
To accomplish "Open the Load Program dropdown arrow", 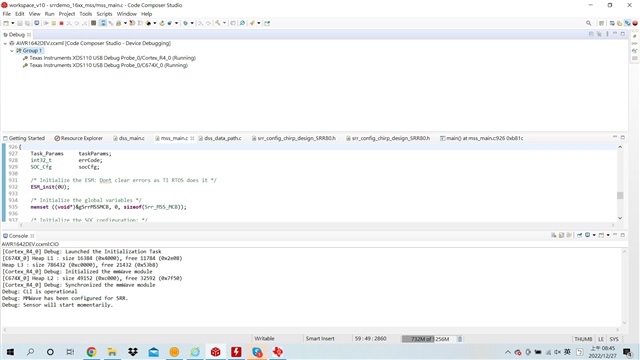I will tap(125, 23).
